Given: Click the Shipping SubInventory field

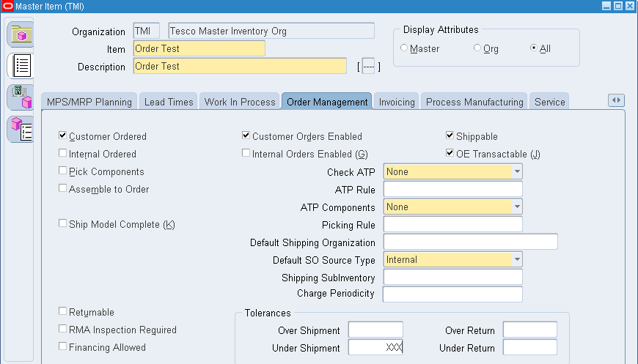Looking at the screenshot, I should click(453, 277).
